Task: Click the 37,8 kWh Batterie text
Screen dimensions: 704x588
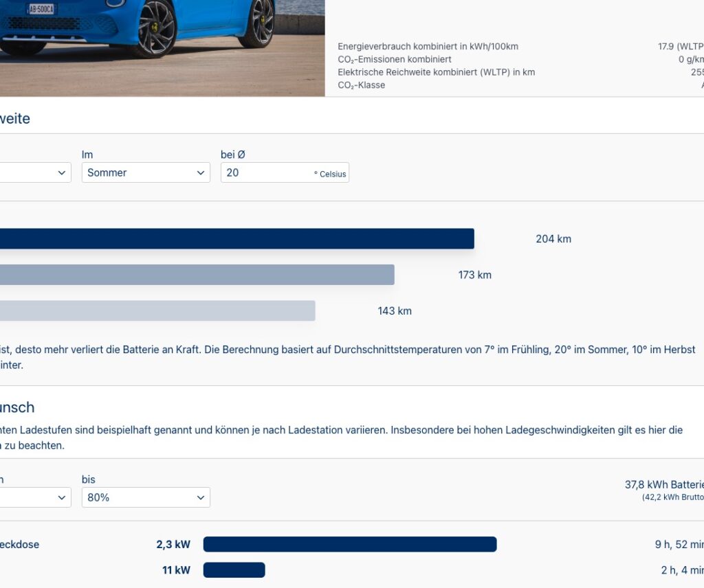Action: pos(663,485)
